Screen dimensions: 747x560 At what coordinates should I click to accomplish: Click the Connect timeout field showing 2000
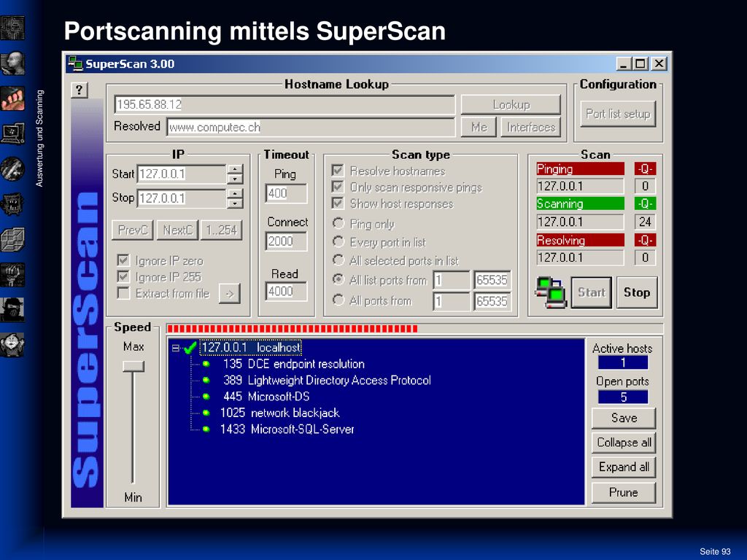(x=286, y=241)
